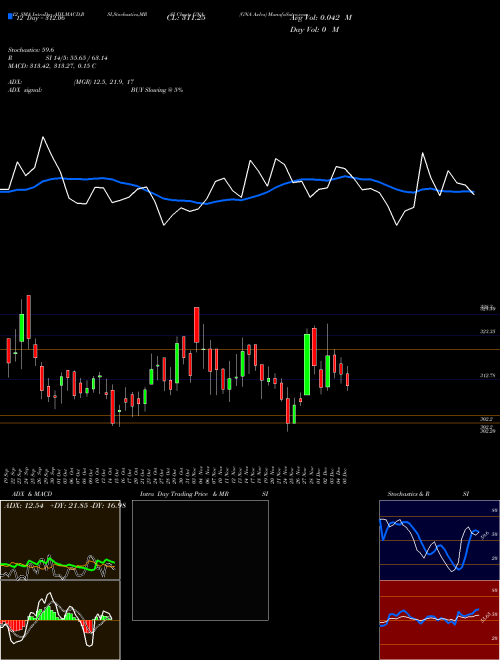The image size is (500, 660).
Task: Click the MACD histogram chart panel
Action: pos(60,620)
